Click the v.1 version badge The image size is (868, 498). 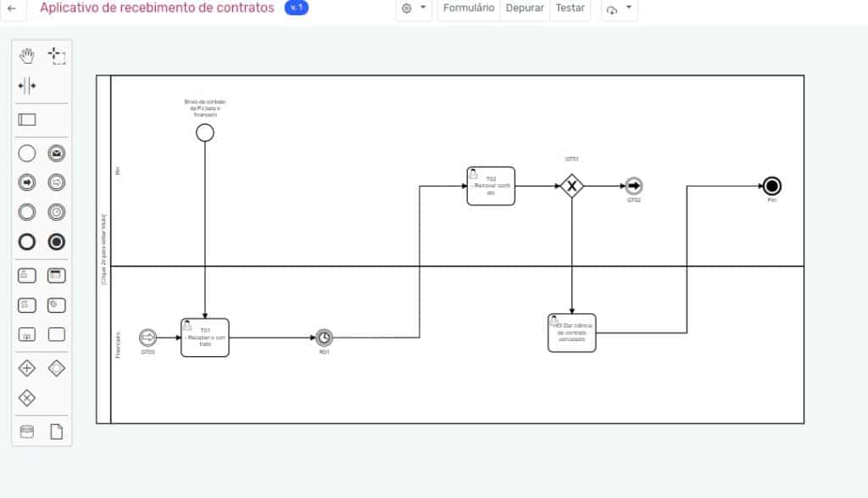(296, 8)
